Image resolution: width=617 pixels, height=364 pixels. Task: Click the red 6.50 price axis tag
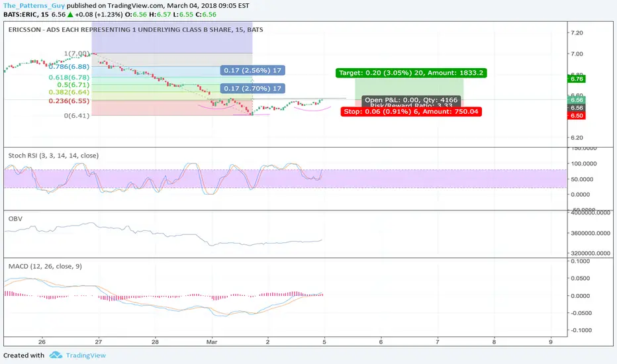click(x=577, y=116)
